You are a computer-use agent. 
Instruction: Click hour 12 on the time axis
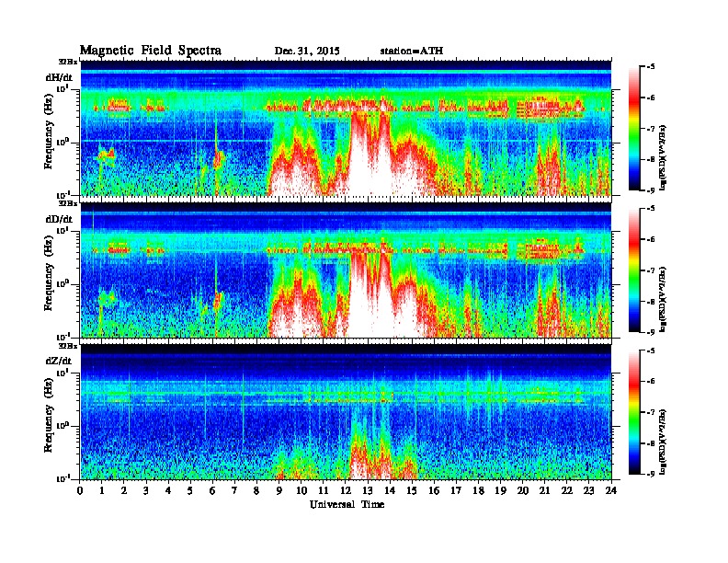346,490
